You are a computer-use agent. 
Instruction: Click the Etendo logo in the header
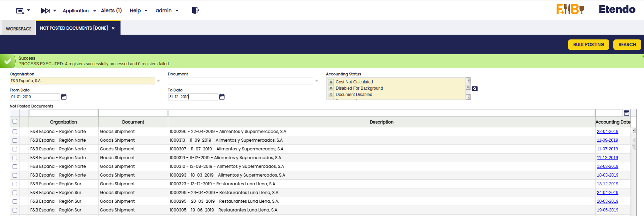[x=617, y=9]
